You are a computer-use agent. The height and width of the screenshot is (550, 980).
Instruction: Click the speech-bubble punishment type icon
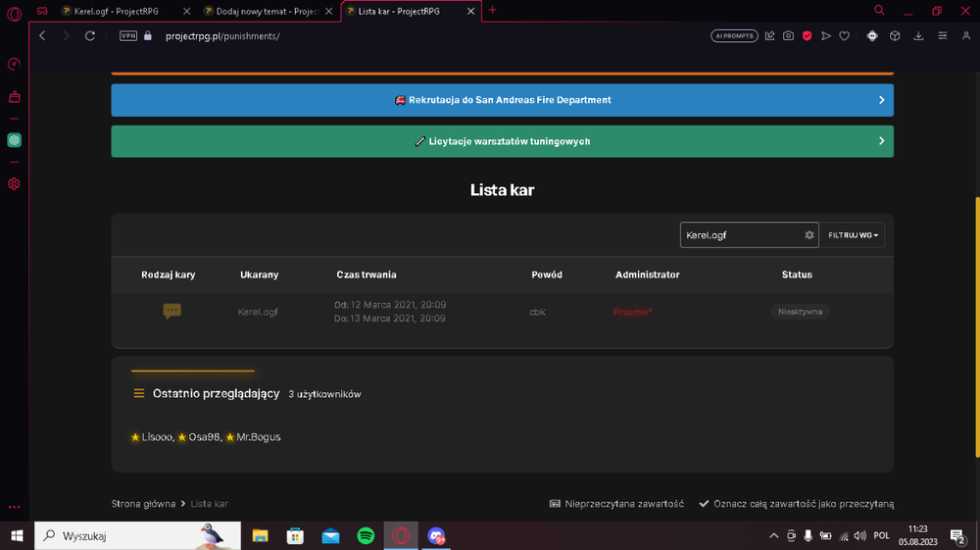click(171, 311)
